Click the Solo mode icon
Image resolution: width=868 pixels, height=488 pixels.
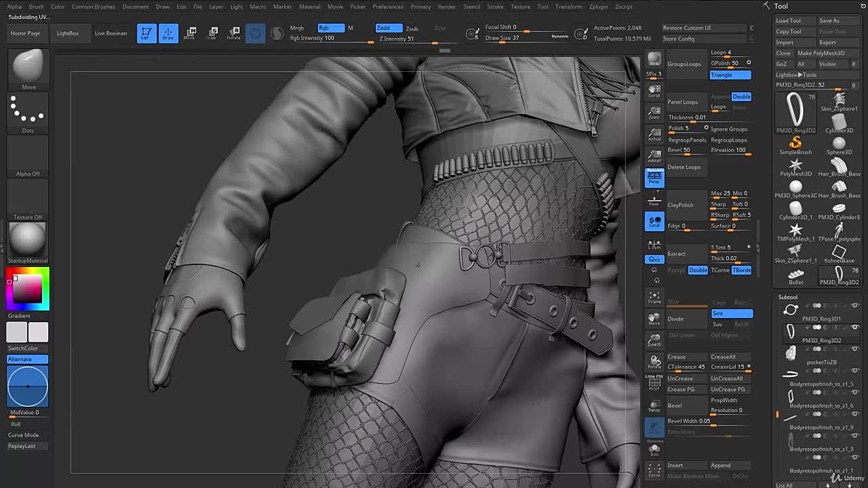654,449
